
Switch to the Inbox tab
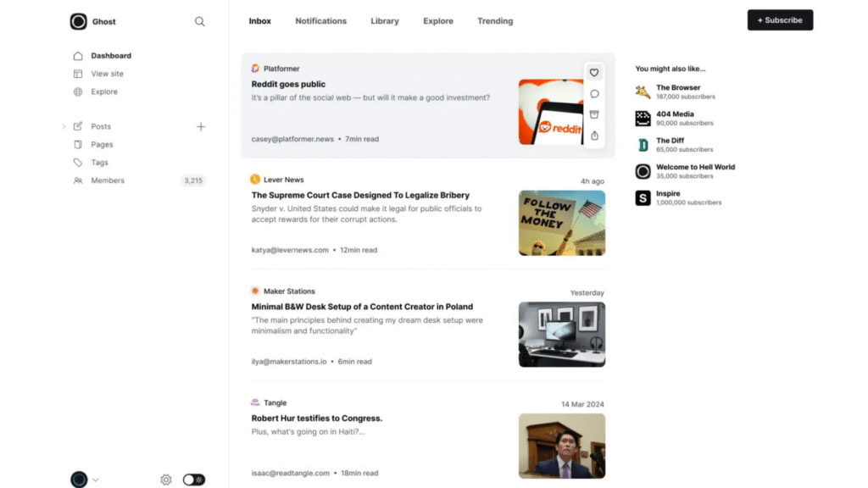click(x=259, y=21)
